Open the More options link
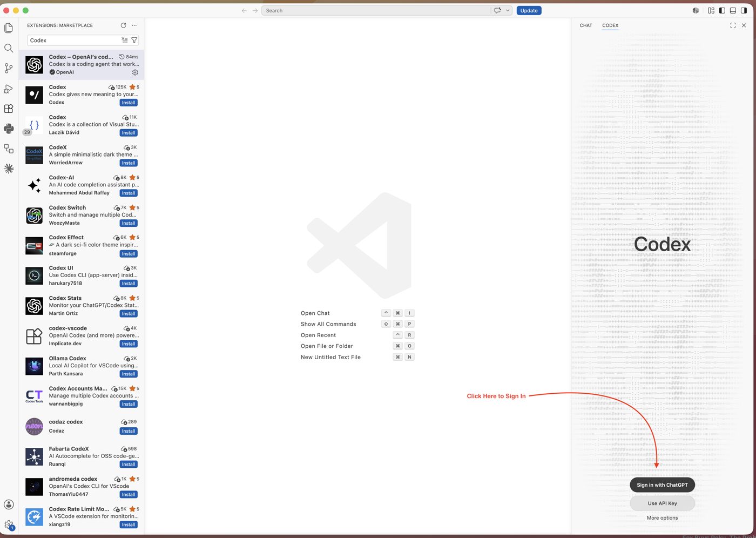 [x=662, y=518]
